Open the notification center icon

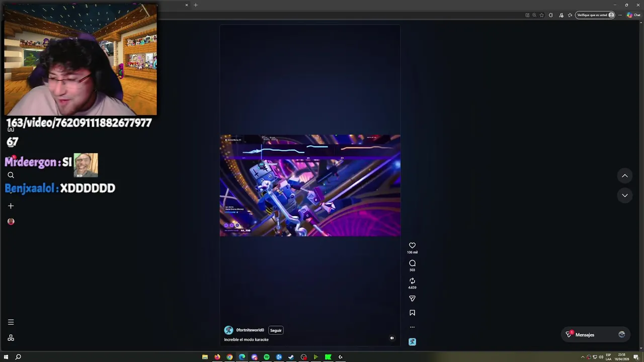click(636, 357)
